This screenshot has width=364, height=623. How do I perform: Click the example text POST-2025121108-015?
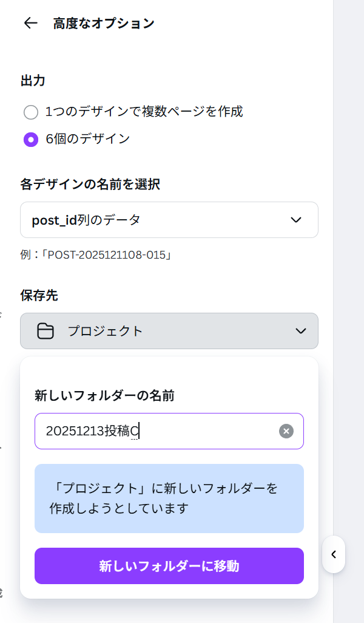96,255
